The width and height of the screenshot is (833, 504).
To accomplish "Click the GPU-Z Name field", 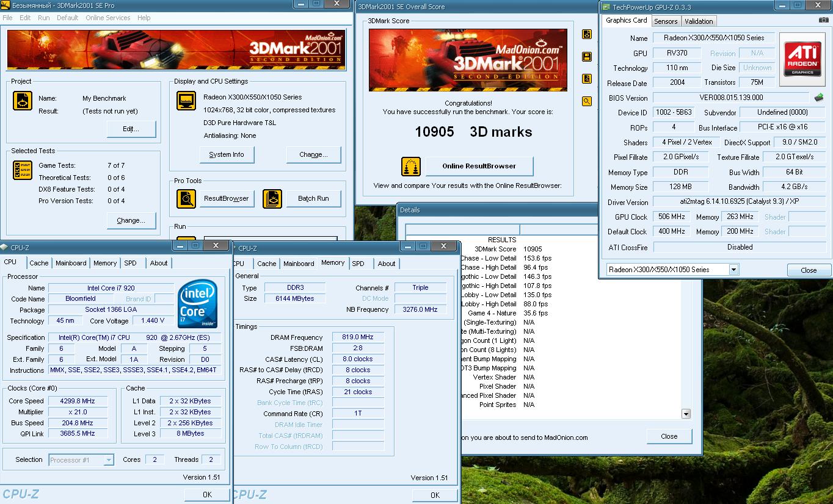I will coord(713,38).
